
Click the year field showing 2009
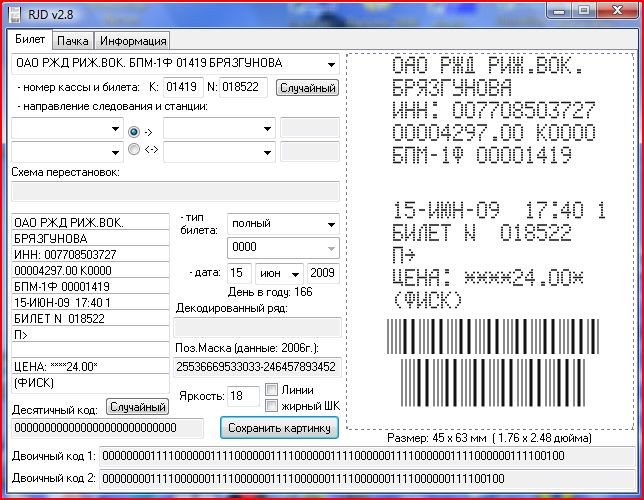pyautogui.click(x=323, y=273)
